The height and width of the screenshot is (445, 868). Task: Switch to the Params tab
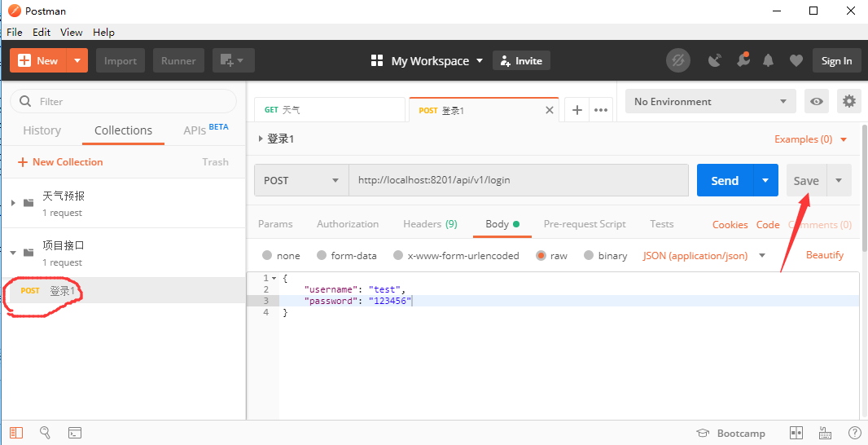tap(276, 224)
